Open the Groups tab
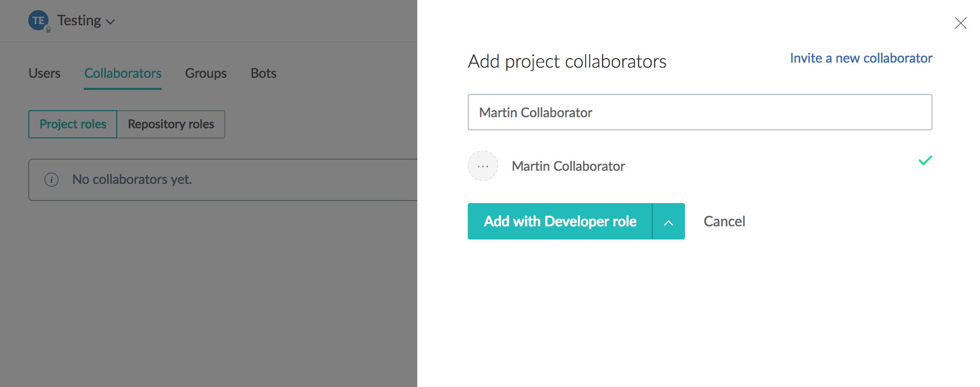Image resolution: width=980 pixels, height=387 pixels. click(206, 73)
